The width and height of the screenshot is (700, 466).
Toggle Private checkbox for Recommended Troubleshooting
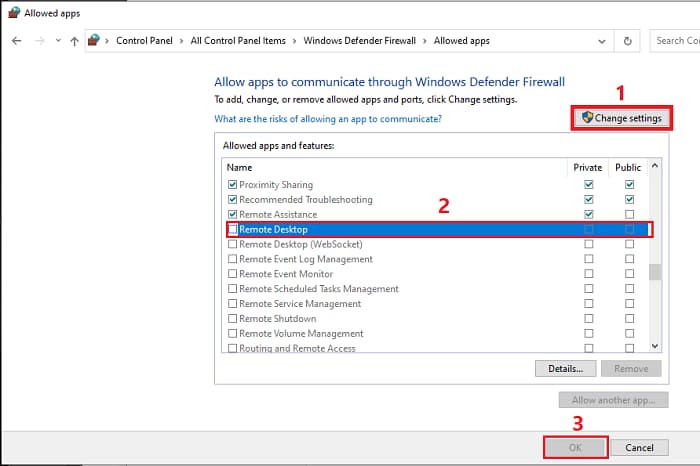(x=588, y=199)
